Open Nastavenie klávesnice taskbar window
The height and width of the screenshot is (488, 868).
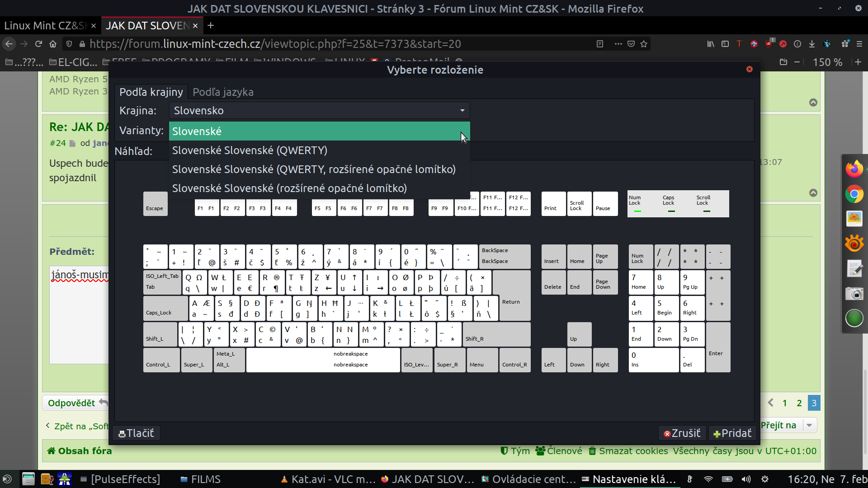click(628, 479)
